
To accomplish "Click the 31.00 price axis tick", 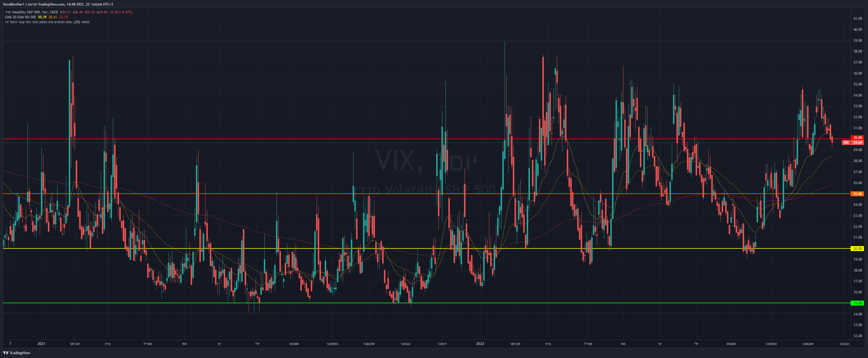I will [x=858, y=128].
